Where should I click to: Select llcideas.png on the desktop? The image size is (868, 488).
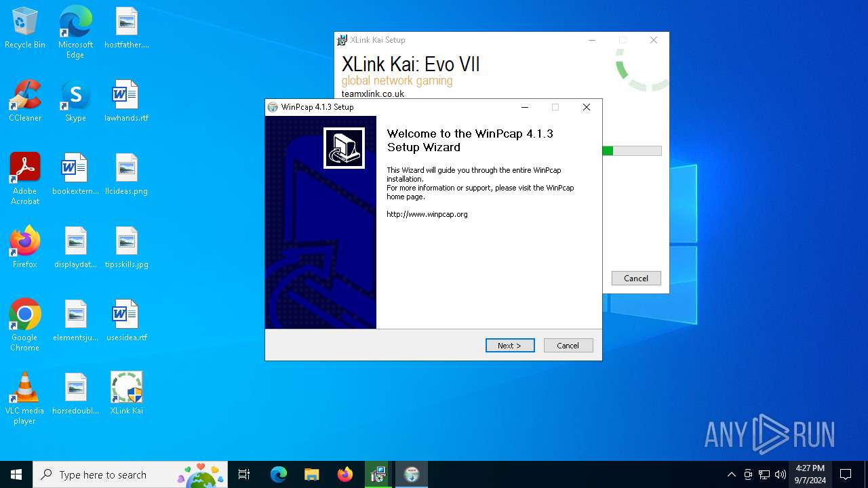click(x=126, y=175)
